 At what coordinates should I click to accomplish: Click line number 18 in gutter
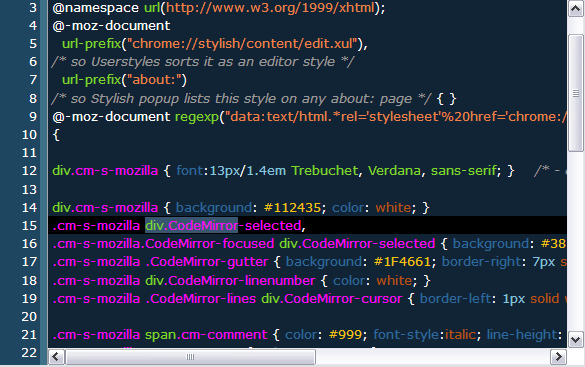coord(29,280)
